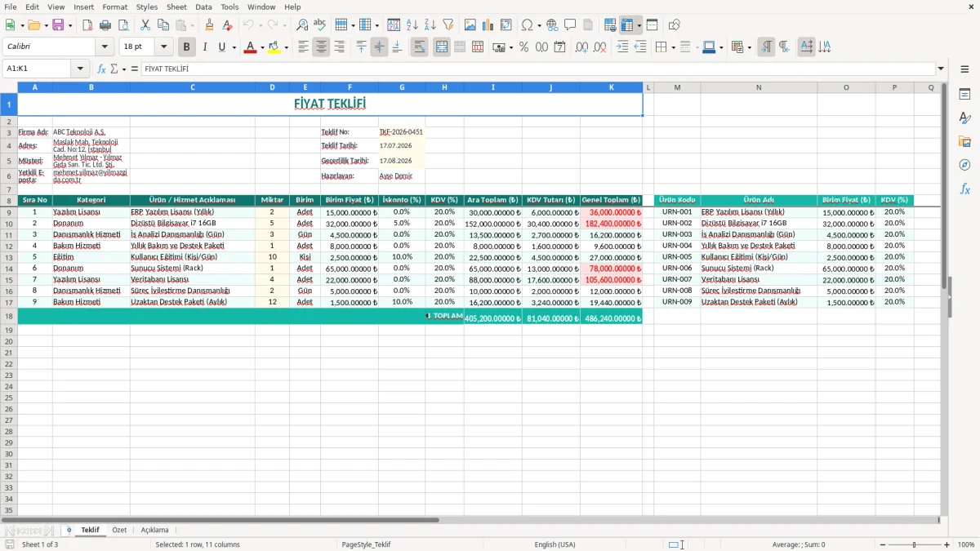980x551 pixels.
Task: Click Sort Ascending icon
Action: point(412,25)
